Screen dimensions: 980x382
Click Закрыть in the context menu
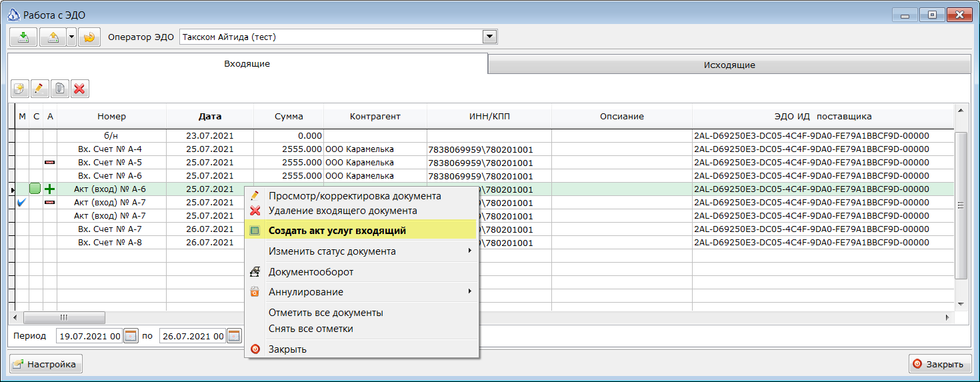click(362, 349)
